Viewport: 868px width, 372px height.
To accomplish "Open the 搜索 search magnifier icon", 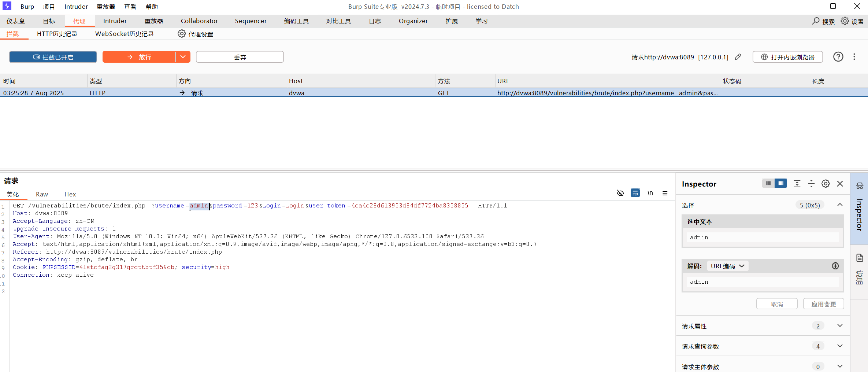I will pos(816,21).
